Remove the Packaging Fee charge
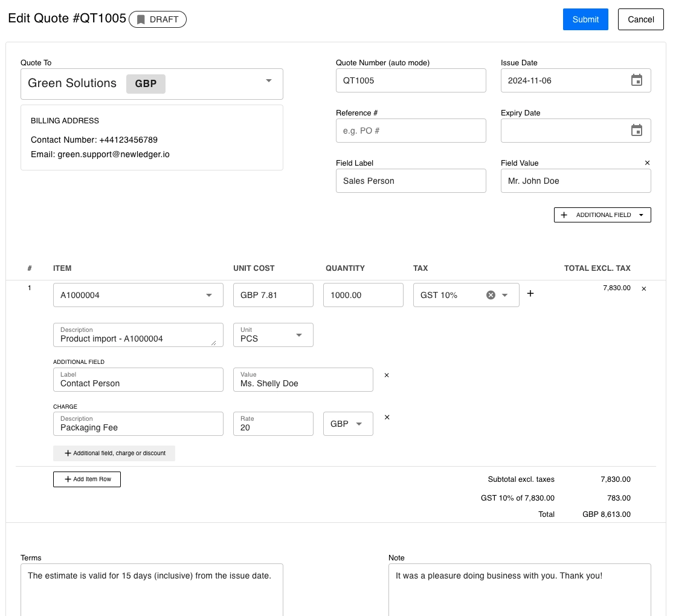Screen dimensions: 673x616 pyautogui.click(x=387, y=417)
